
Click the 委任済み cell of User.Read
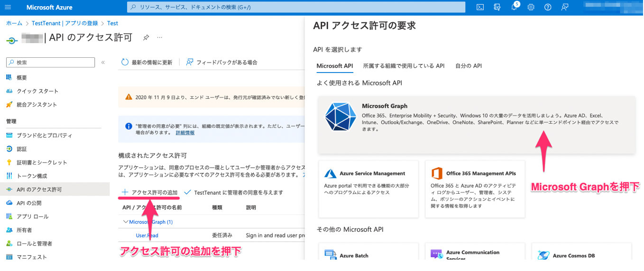222,235
